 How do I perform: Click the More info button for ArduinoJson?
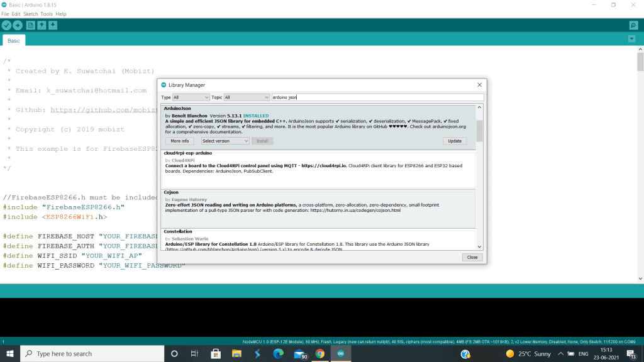tap(179, 141)
